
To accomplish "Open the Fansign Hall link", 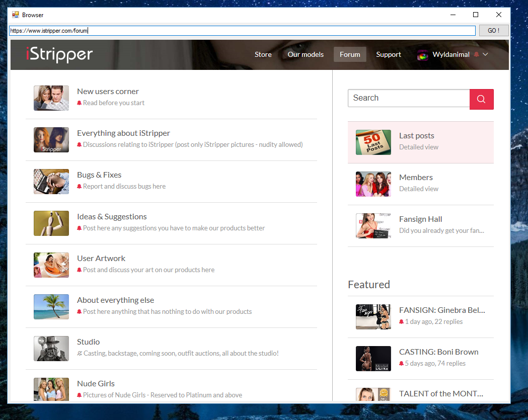I will pyautogui.click(x=421, y=219).
